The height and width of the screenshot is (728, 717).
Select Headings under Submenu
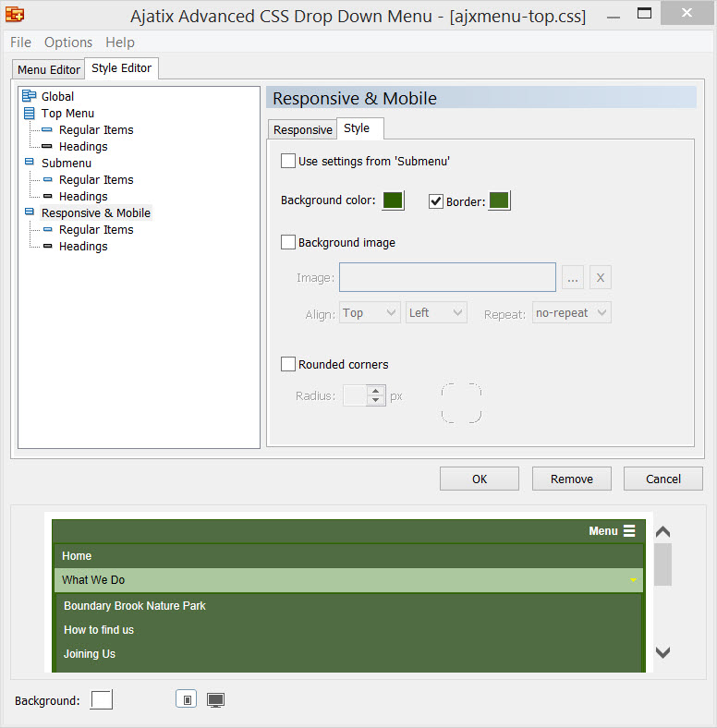pos(83,196)
